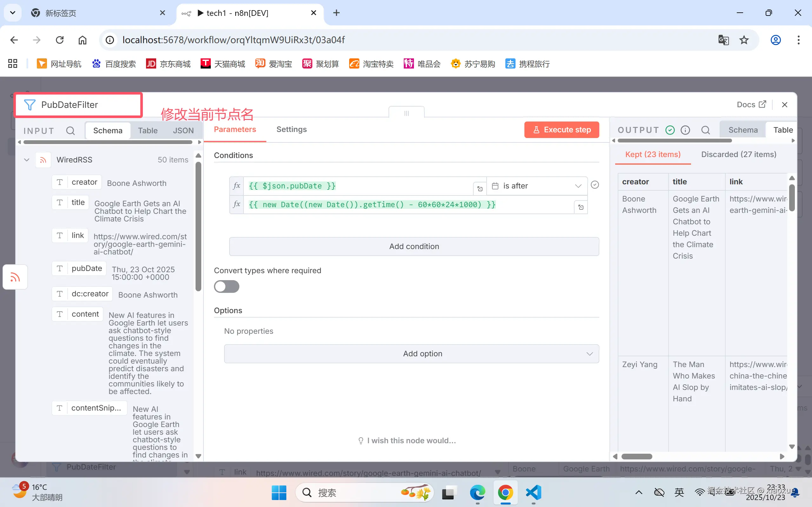Open the Docs link

pyautogui.click(x=751, y=104)
